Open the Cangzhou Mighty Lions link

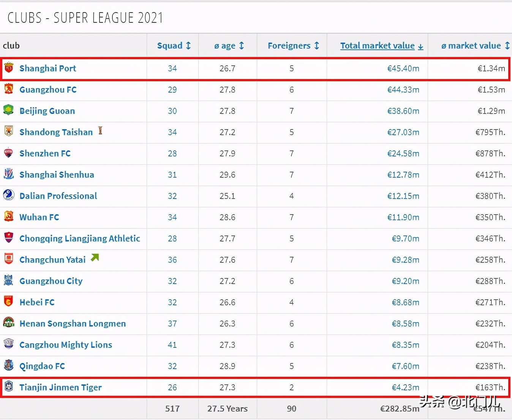66,345
